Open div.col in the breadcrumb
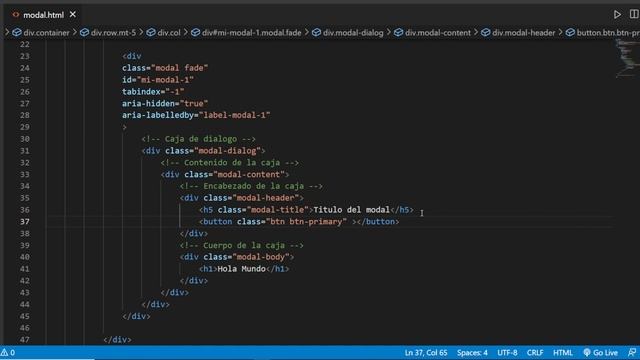The width and height of the screenshot is (640, 360). coord(169,33)
